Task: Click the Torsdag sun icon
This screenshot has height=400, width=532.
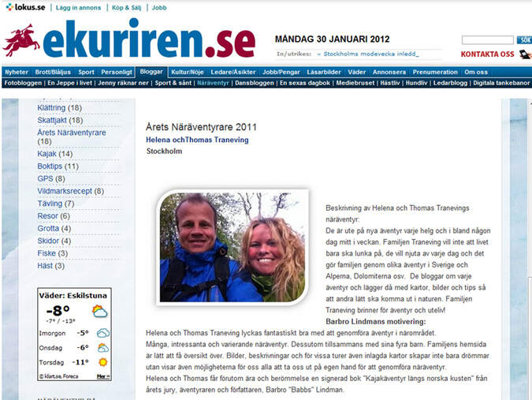Action: point(102,362)
